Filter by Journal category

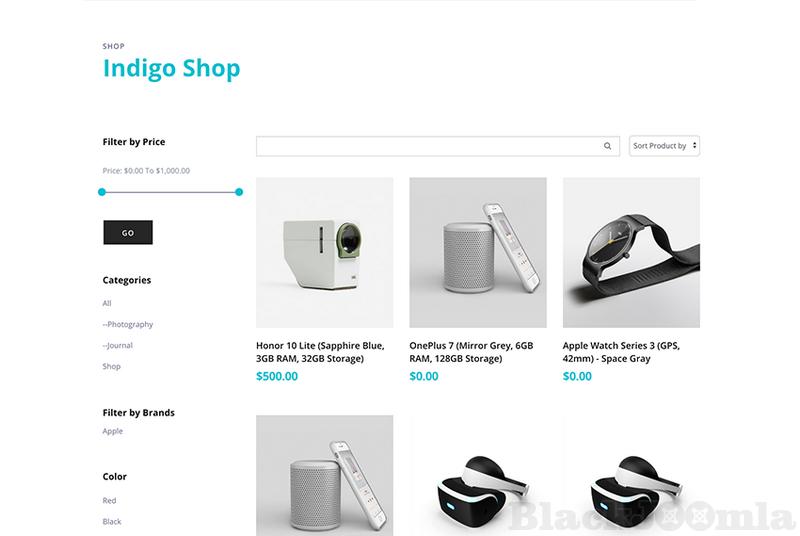point(117,345)
